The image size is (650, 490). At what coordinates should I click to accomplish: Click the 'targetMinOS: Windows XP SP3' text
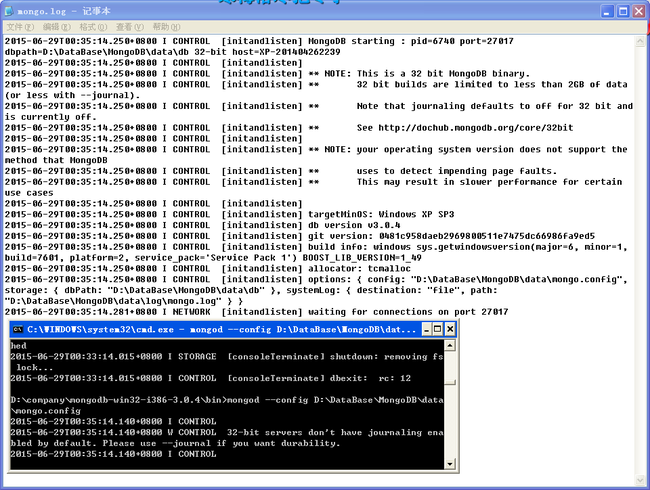point(381,214)
